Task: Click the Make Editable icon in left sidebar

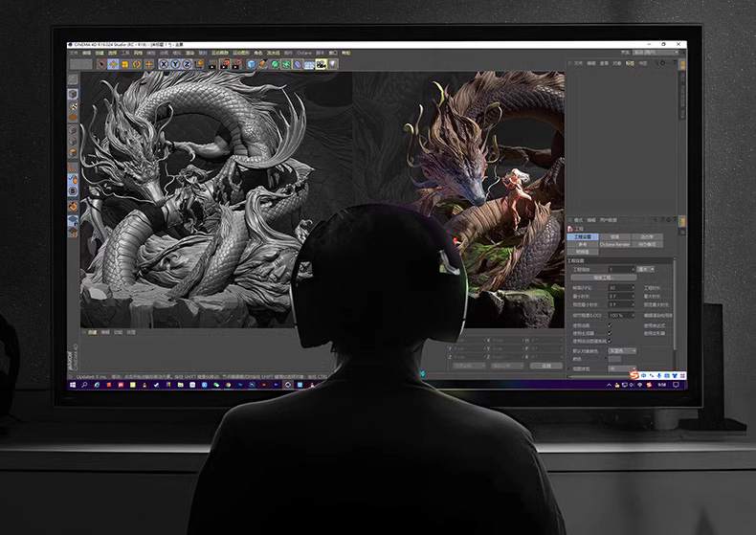Action: point(73,80)
